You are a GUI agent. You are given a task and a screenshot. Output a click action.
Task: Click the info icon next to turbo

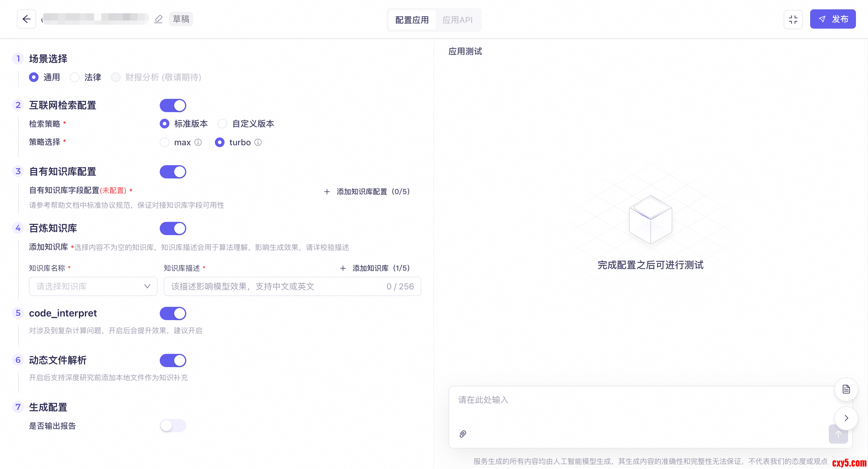coord(258,142)
